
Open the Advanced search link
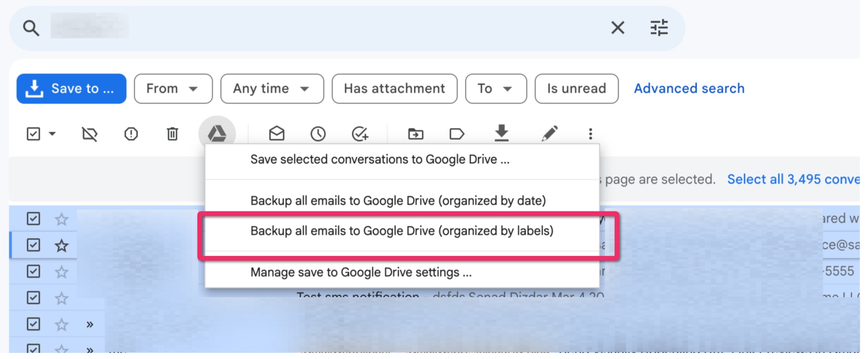click(x=689, y=88)
